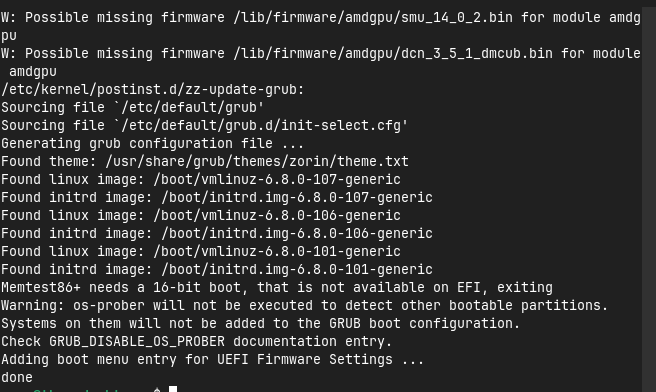Click 'Generating grub configuration file' line
656x392 pixels.
click(x=152, y=143)
